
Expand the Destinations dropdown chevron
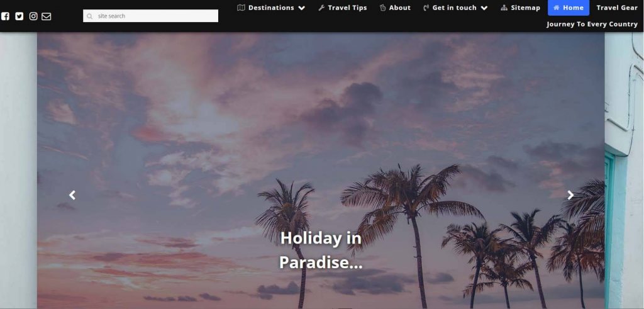(301, 8)
